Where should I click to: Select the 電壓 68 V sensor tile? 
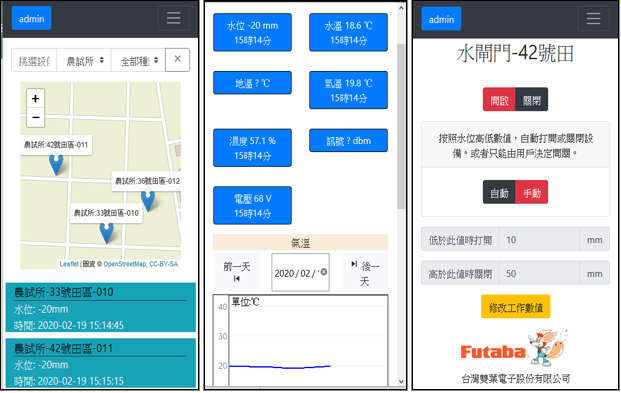click(x=252, y=206)
